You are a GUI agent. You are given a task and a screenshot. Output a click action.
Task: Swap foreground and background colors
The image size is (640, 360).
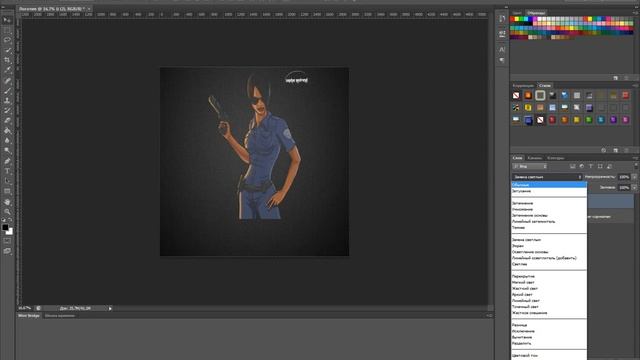pyautogui.click(x=11, y=220)
